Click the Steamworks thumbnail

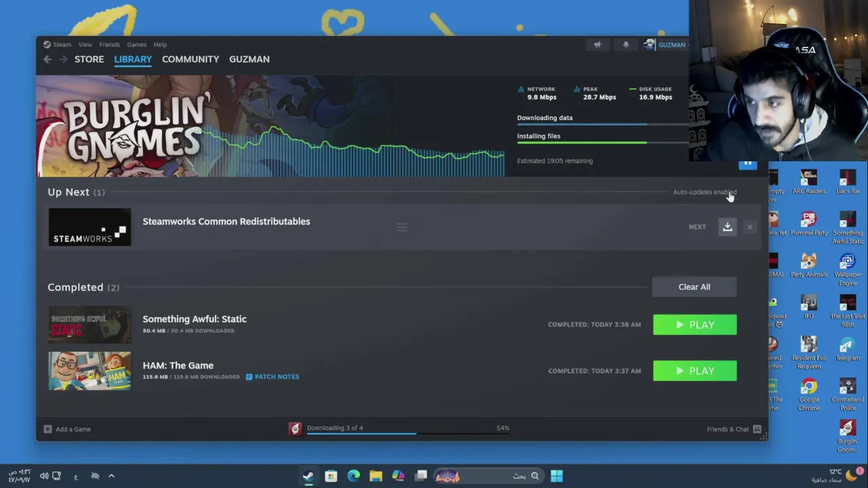(x=90, y=227)
